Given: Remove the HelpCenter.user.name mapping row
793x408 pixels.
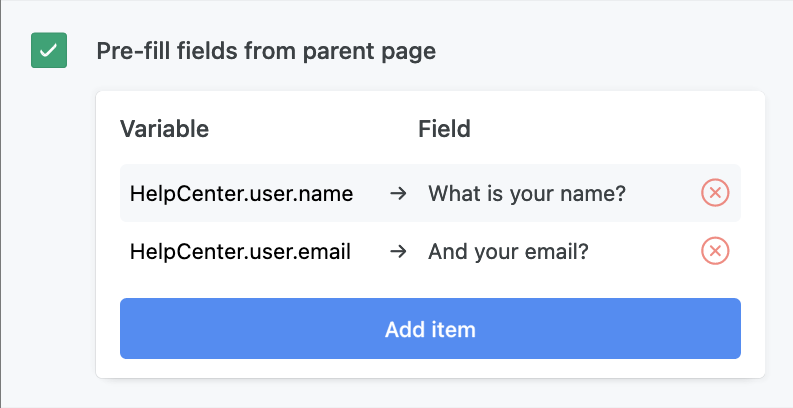Looking at the screenshot, I should (x=715, y=193).
